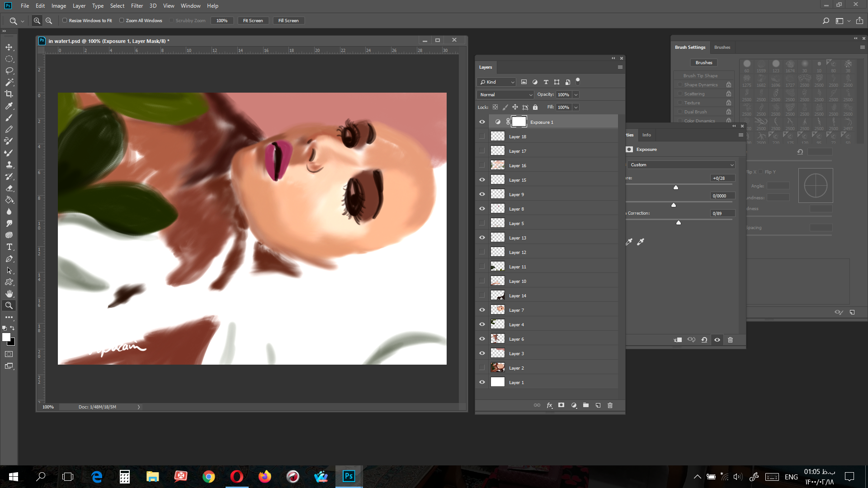This screenshot has width=868, height=488.
Task: Hide Layer 15 visibility
Action: pos(482,180)
